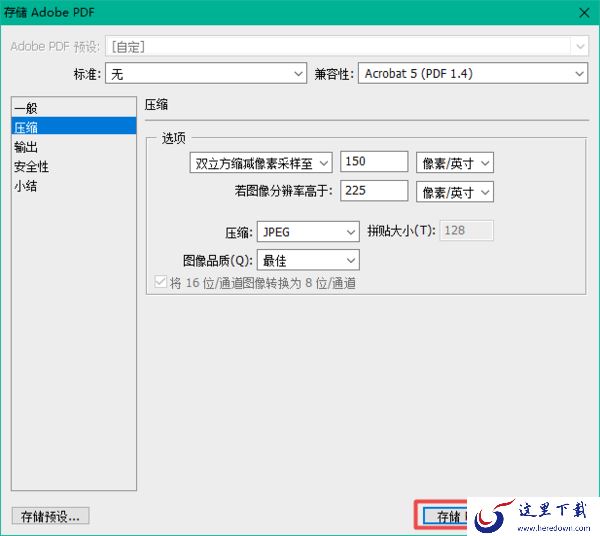Click the 225 resolution threshold field

374,191
